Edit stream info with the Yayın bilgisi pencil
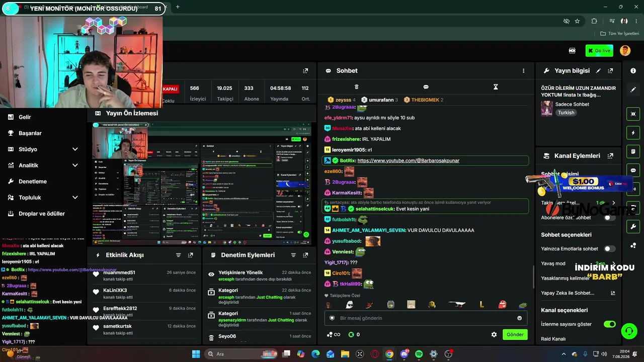This screenshot has height=362, width=644. click(x=598, y=71)
